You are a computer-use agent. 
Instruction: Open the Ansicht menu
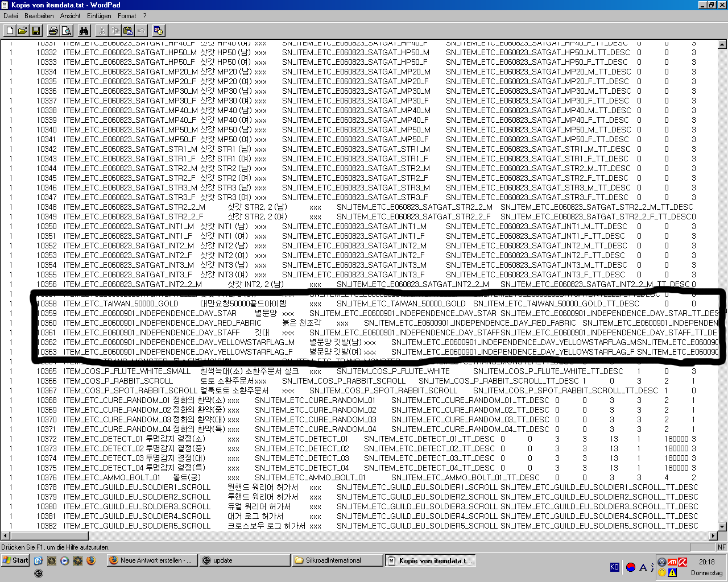pyautogui.click(x=71, y=16)
